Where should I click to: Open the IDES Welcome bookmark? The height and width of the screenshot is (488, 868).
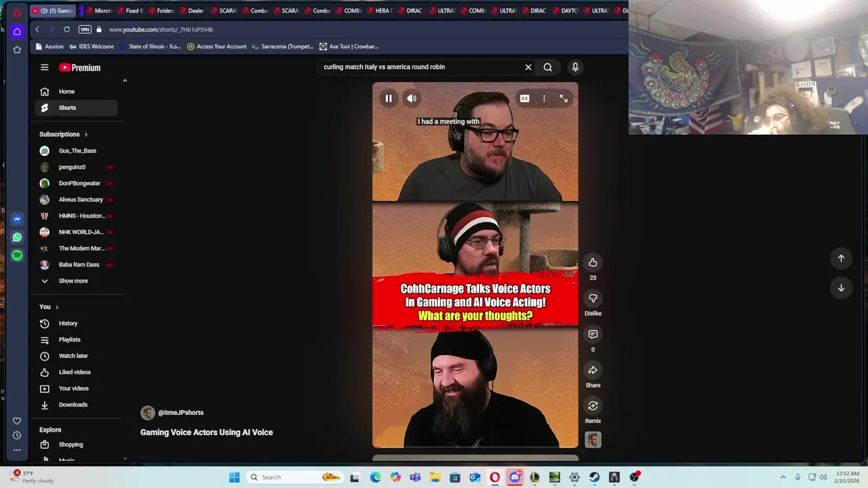pos(91,47)
